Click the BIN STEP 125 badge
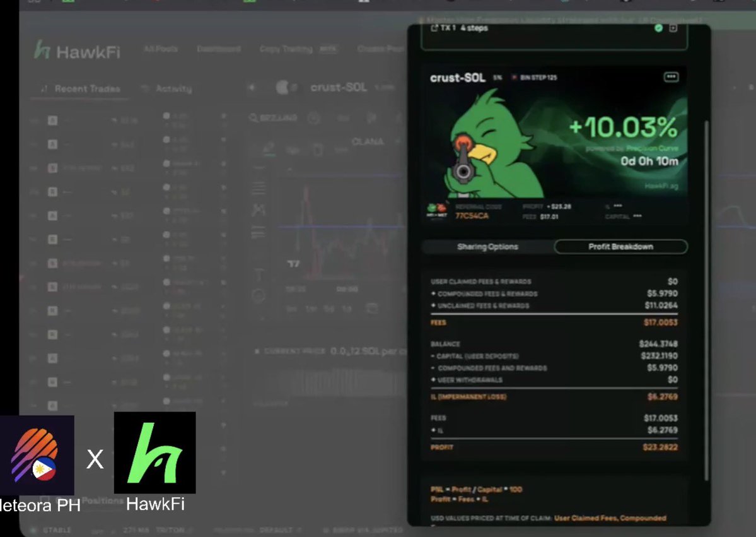756x537 pixels. pos(535,77)
